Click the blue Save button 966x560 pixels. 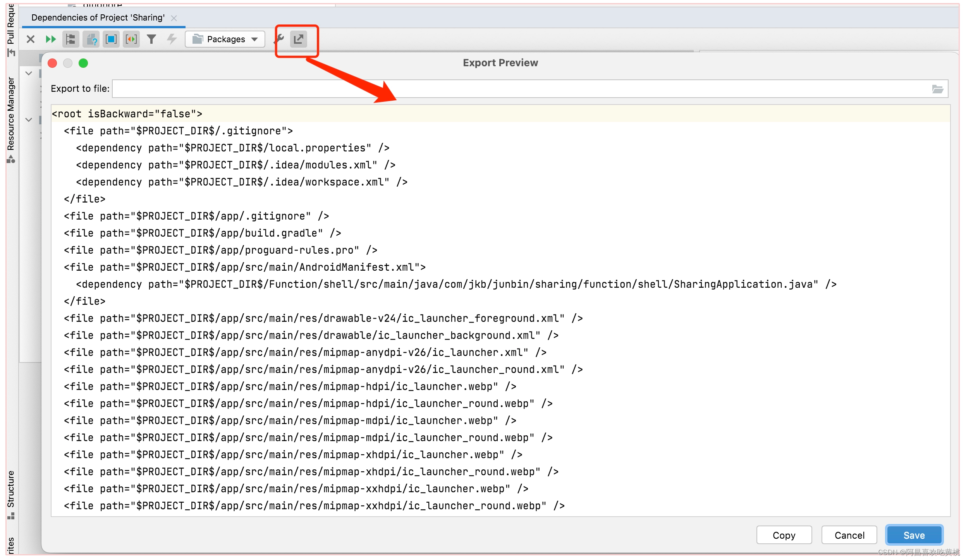tap(914, 535)
